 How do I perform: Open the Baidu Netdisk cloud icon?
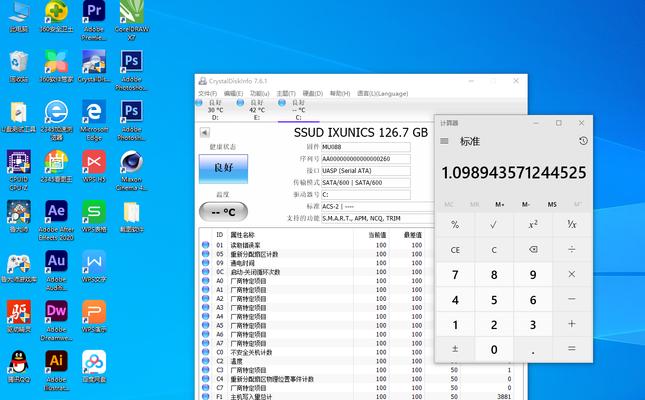tap(94, 367)
